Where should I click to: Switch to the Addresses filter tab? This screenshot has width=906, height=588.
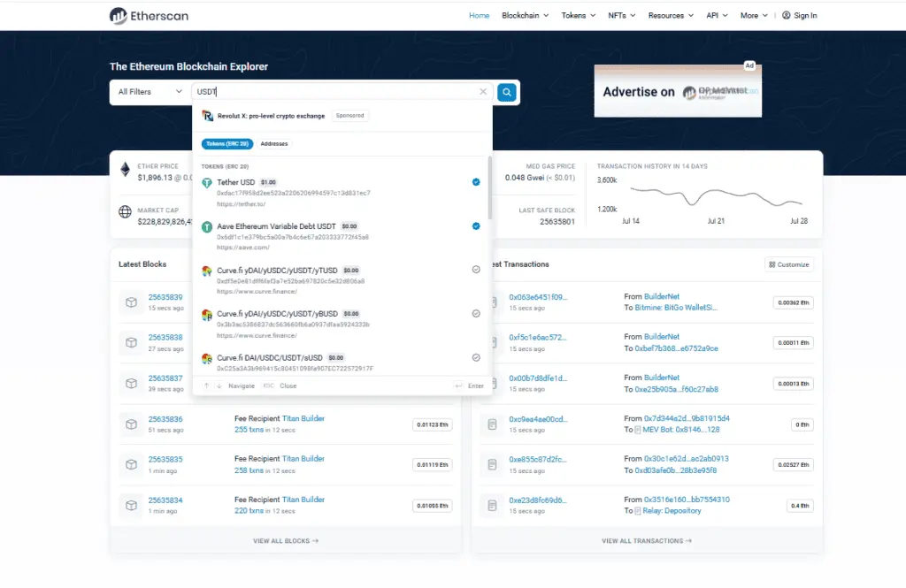(274, 144)
